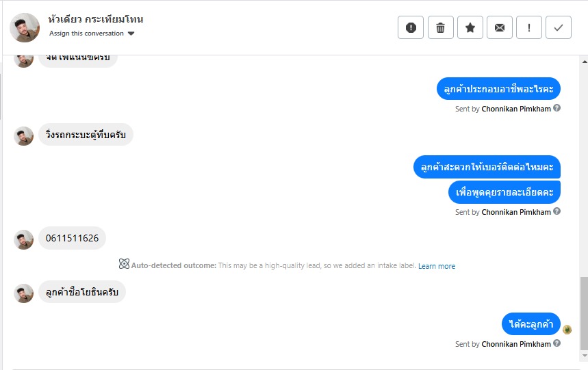Click the conversation scrollbar thumb
This screenshot has width=588, height=370.
tap(583, 315)
